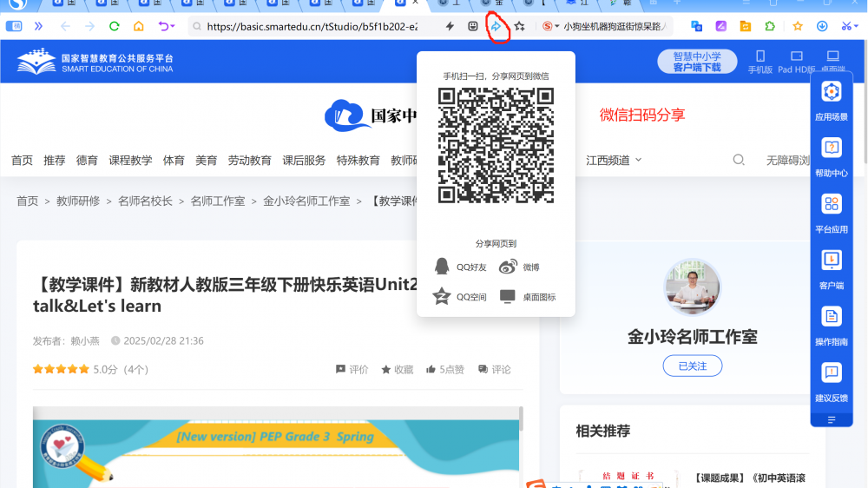Expand the 江西频道 dropdown

[x=614, y=160]
